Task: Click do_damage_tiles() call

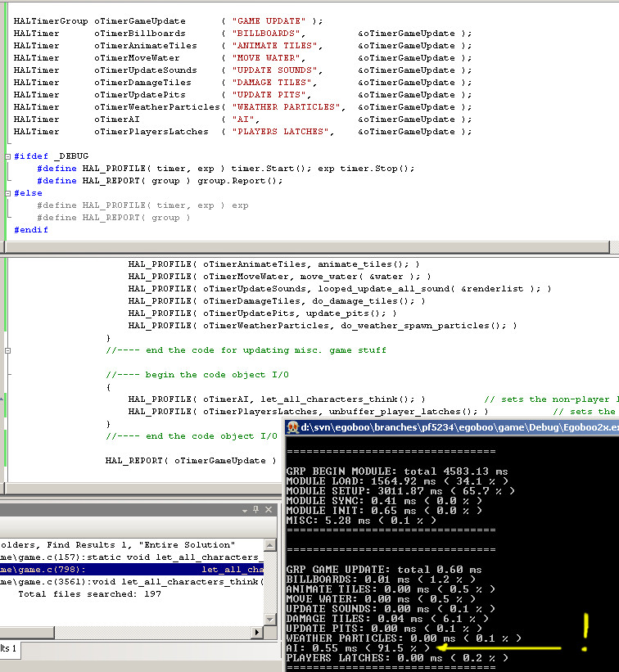Action: 364,301
